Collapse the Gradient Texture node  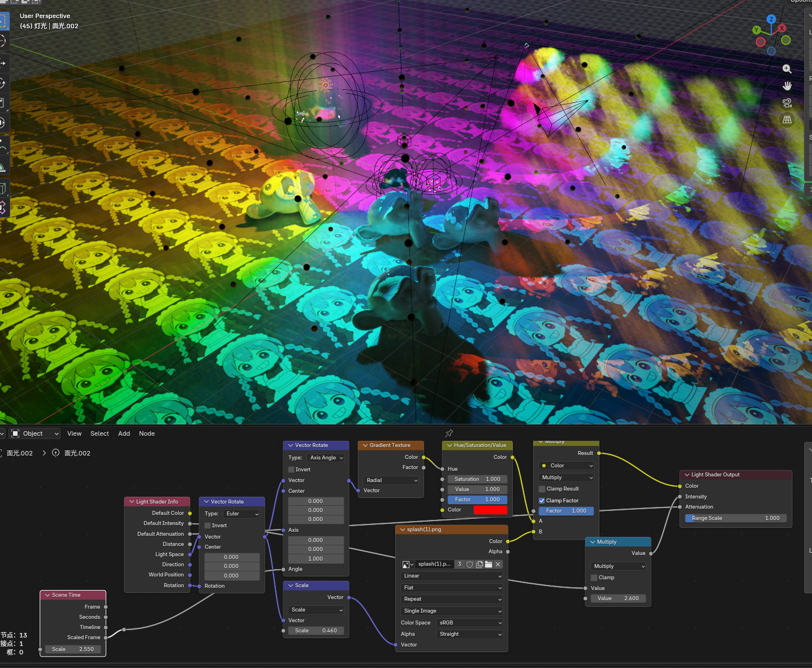(365, 445)
